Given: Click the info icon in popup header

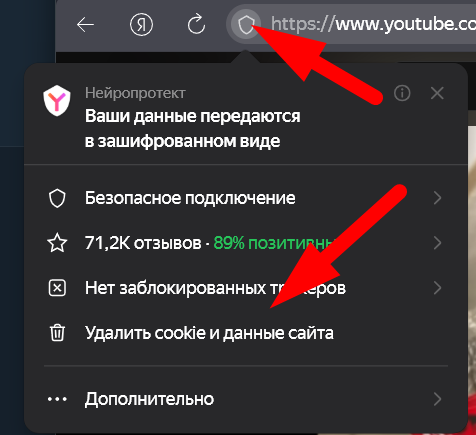Looking at the screenshot, I should (x=402, y=93).
